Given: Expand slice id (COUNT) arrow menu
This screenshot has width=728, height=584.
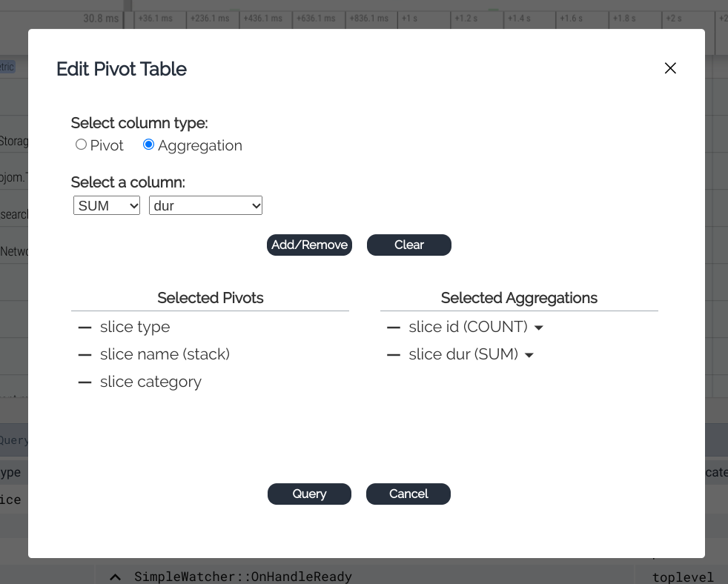Looking at the screenshot, I should 539,328.
